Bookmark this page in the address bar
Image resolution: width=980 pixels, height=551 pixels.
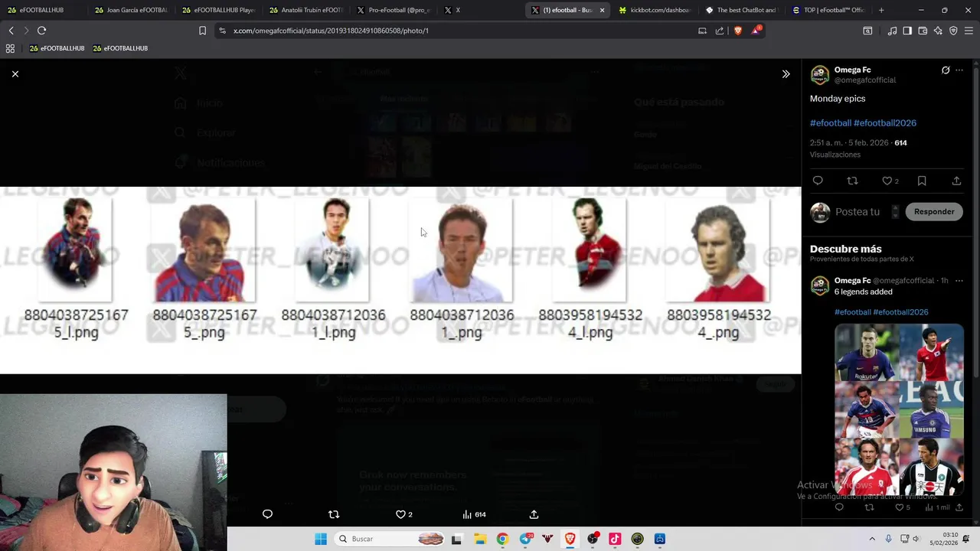click(202, 31)
